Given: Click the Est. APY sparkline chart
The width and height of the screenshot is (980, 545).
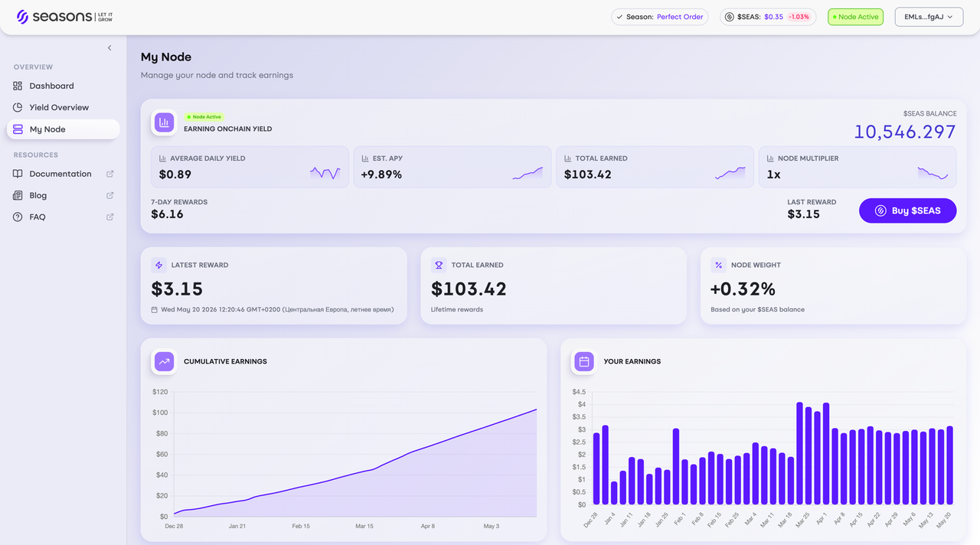Looking at the screenshot, I should (528, 174).
